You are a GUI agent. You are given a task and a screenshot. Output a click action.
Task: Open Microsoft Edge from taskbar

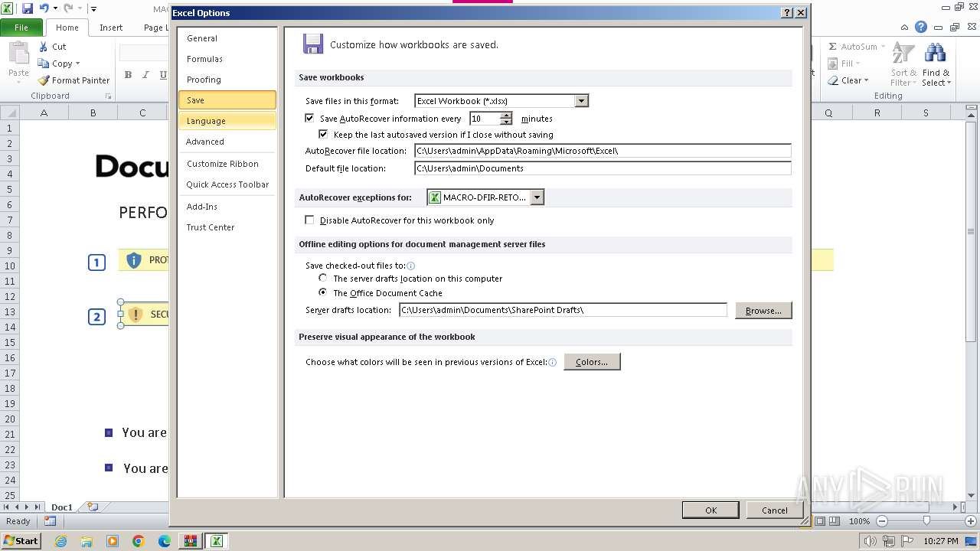coord(165,541)
